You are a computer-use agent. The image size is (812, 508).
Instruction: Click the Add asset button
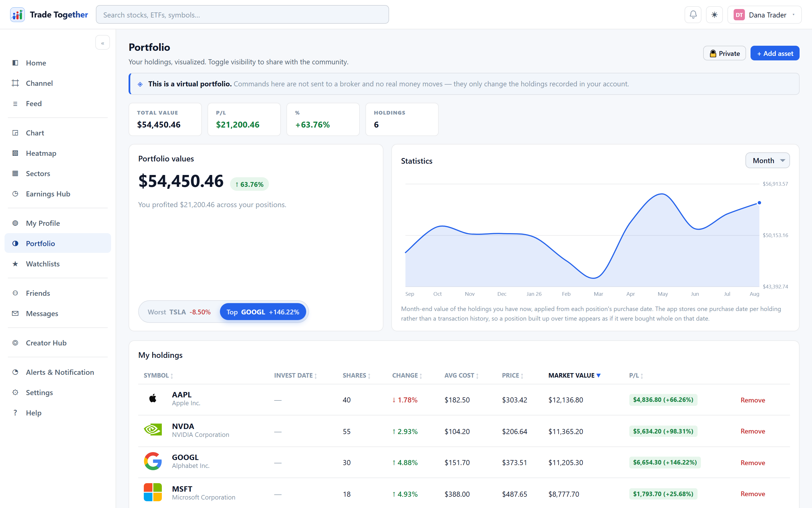point(775,53)
